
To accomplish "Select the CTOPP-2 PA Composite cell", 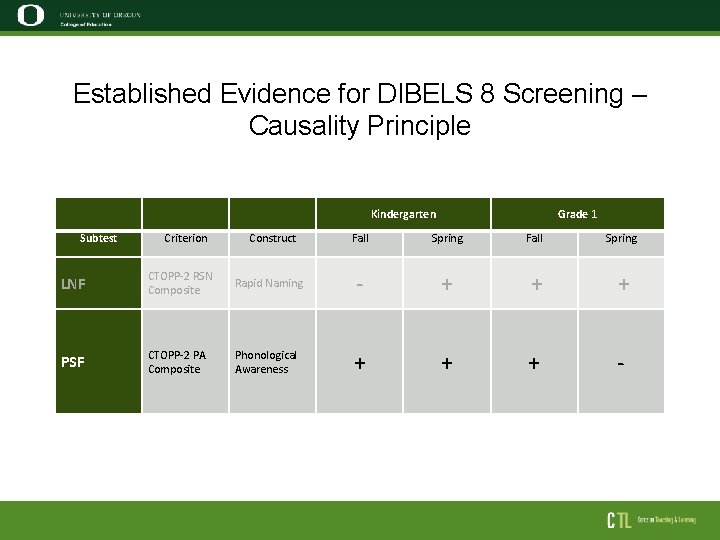I will pyautogui.click(x=186, y=361).
